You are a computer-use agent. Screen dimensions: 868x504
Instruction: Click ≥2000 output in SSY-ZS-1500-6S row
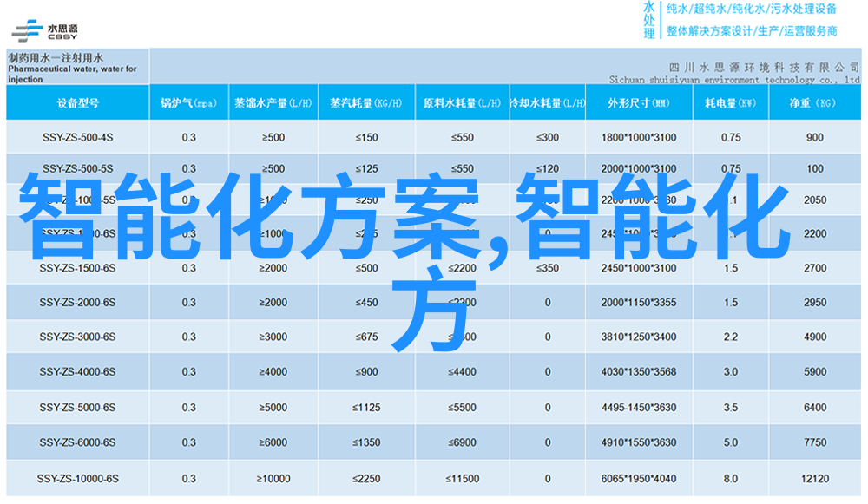[x=273, y=268]
